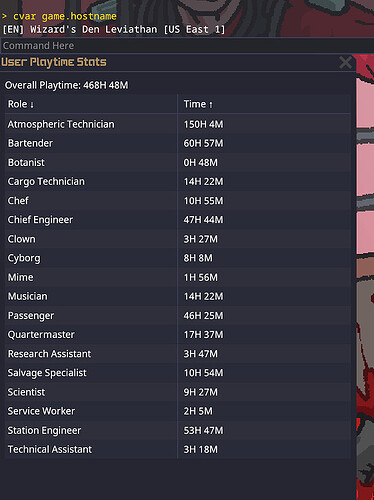Click the console Command Here input field
This screenshot has width=374, height=500.
187,45
